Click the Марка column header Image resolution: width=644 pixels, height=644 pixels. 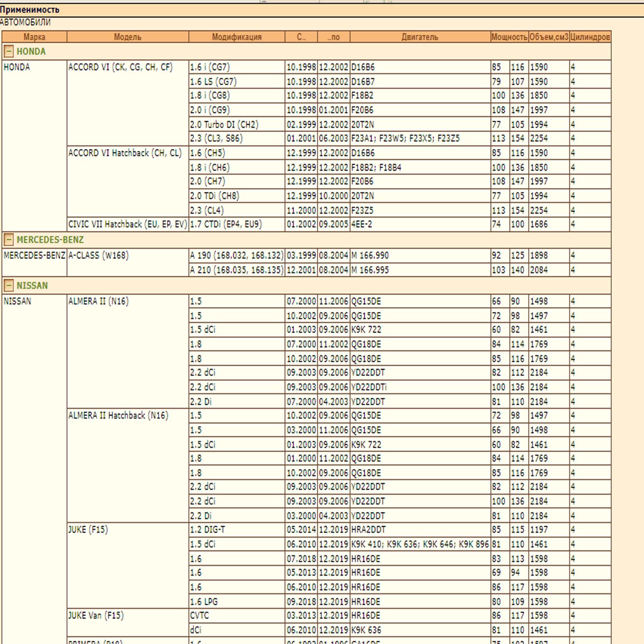34,37
